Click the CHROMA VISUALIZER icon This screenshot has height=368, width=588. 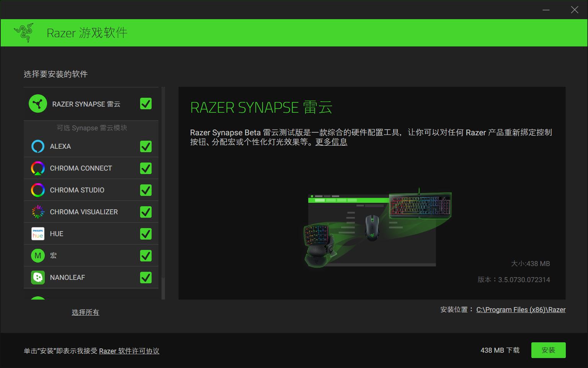(38, 211)
